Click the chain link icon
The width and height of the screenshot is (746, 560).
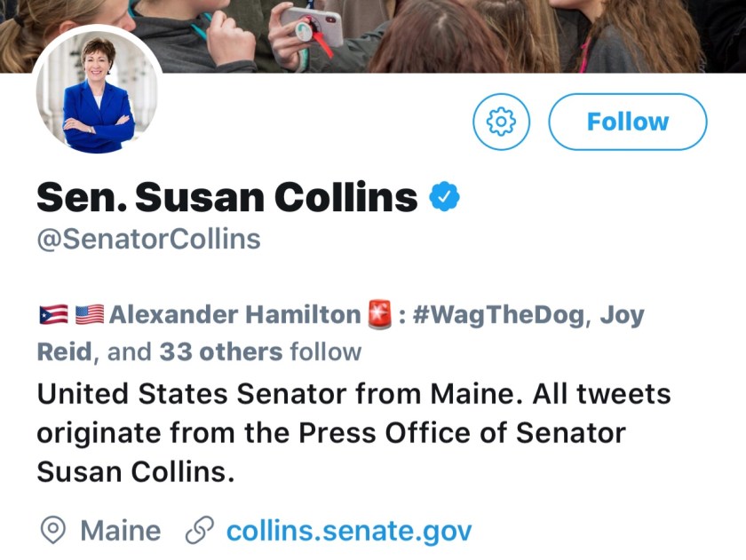coord(200,531)
